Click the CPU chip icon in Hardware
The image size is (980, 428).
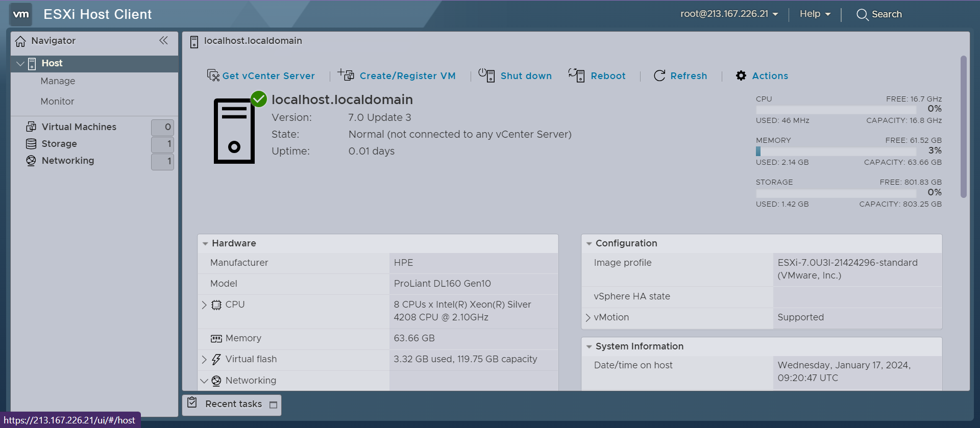point(216,305)
